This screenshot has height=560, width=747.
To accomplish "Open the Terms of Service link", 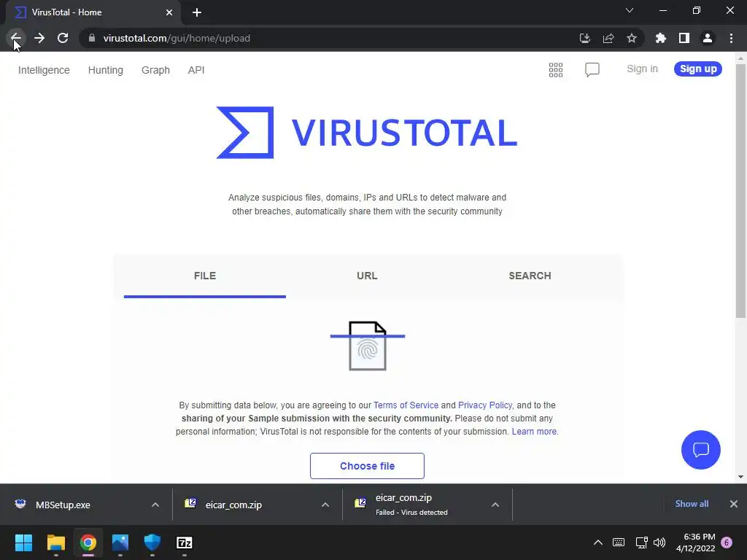I will (x=406, y=405).
